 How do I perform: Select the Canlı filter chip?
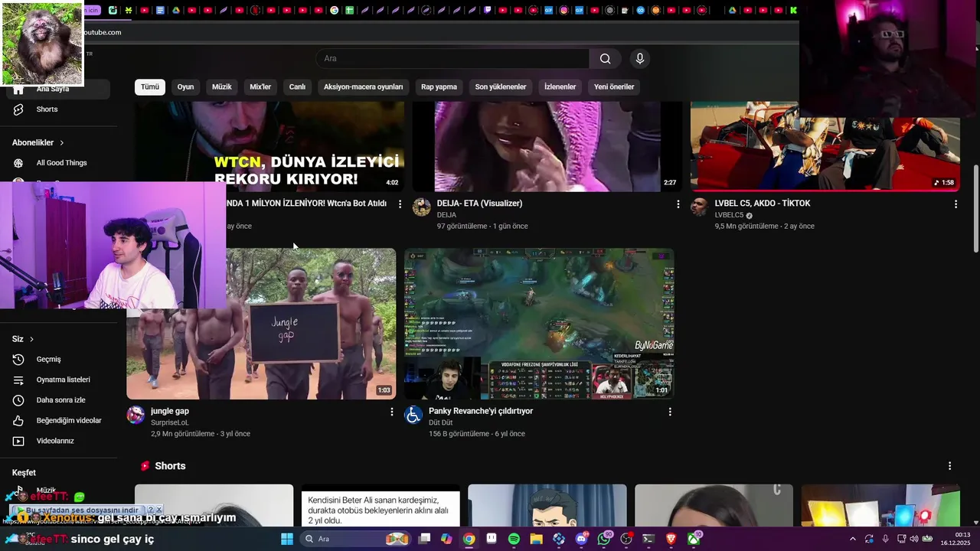click(297, 87)
